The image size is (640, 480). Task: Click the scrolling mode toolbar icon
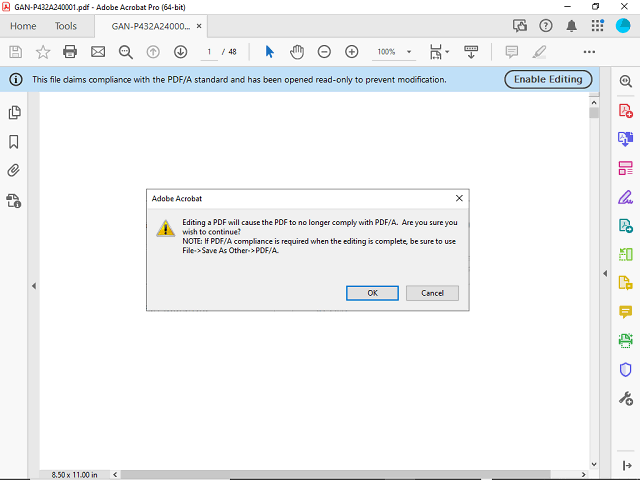pyautogui.click(x=471, y=52)
